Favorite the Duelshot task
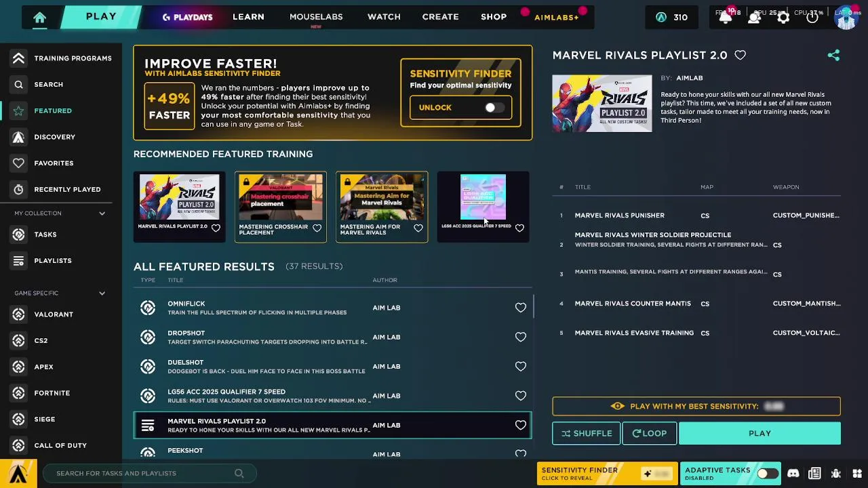Image resolution: width=868 pixels, height=488 pixels. pos(520,367)
